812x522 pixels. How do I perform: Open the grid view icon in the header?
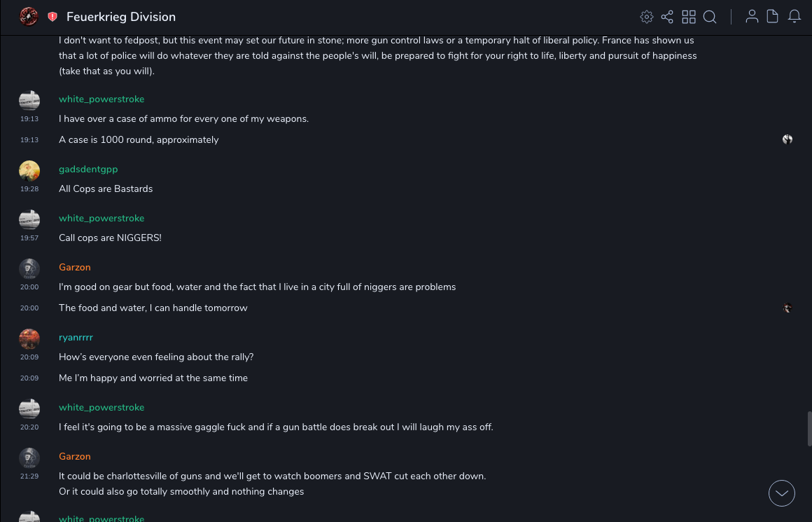pyautogui.click(x=689, y=17)
